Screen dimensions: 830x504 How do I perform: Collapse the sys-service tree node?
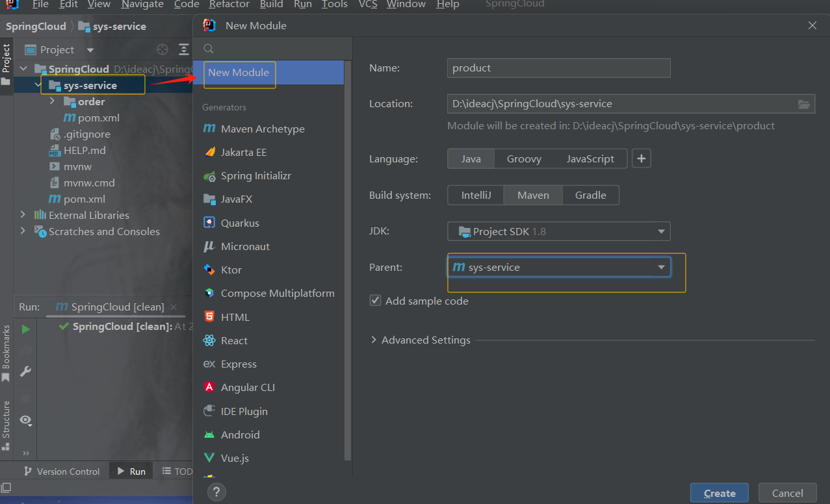38,85
